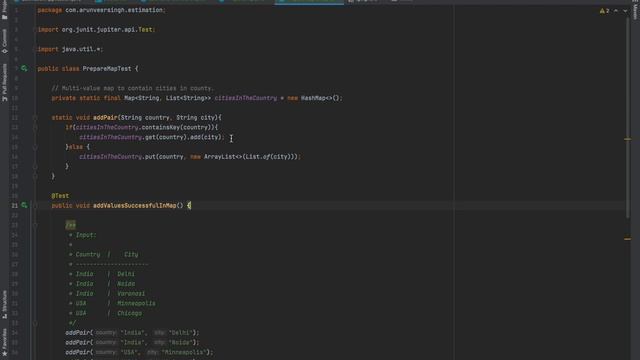Screen dimensions: 640x360
Task: Click java.util.* import
Action: [81, 49]
